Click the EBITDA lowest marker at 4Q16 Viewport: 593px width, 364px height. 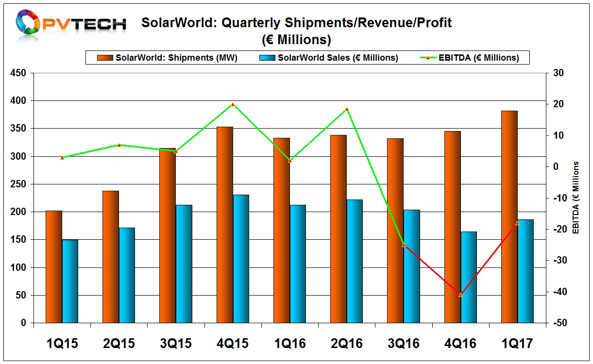(460, 295)
